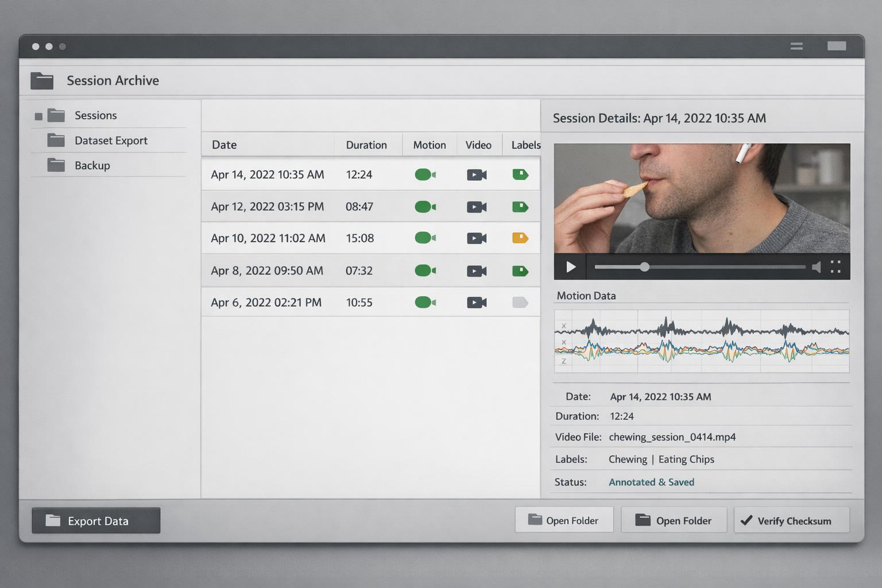882x588 pixels.
Task: Select the Backup folder in sidebar
Action: click(x=92, y=165)
